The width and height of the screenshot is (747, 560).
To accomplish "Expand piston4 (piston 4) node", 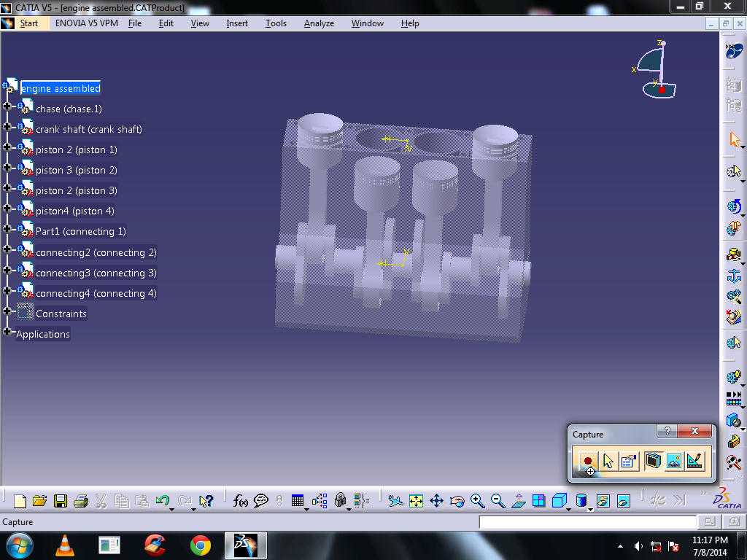I will click(7, 208).
